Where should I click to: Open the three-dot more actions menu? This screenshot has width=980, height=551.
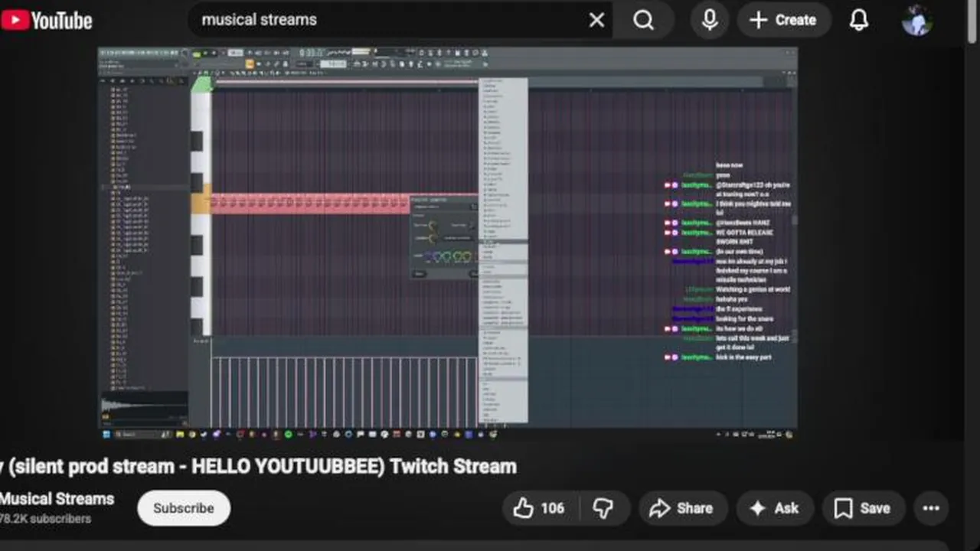coord(931,508)
